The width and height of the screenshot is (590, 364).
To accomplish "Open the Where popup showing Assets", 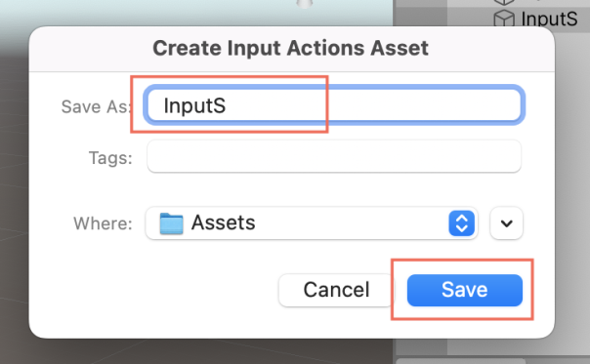I will 312,223.
